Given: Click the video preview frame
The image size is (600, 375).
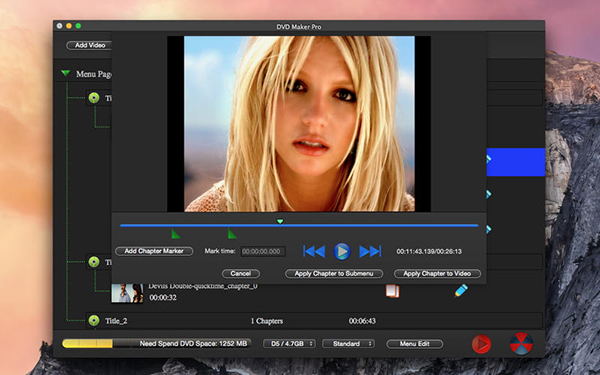Looking at the screenshot, I should click(x=299, y=124).
